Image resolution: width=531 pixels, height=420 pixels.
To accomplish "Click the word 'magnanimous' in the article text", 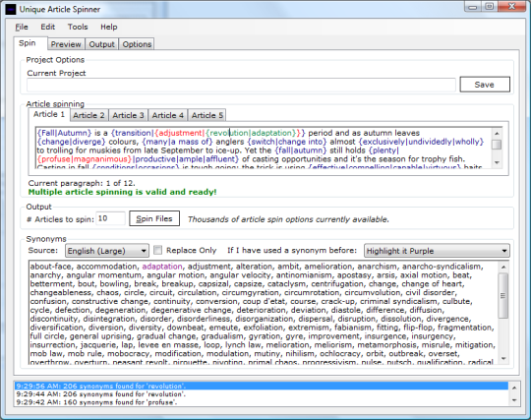I will [101, 159].
